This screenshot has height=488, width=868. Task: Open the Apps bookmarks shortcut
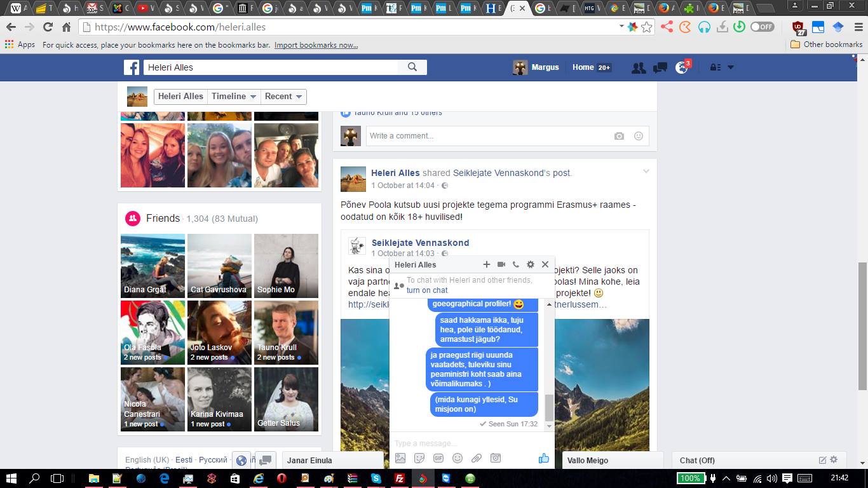pyautogui.click(x=20, y=44)
